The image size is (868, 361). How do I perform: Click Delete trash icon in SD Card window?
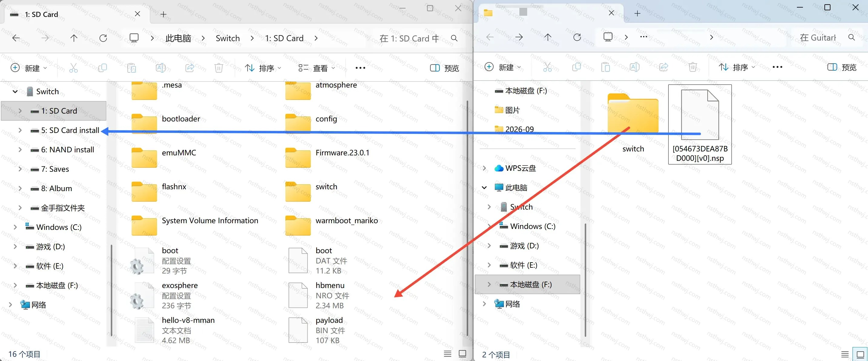(219, 68)
